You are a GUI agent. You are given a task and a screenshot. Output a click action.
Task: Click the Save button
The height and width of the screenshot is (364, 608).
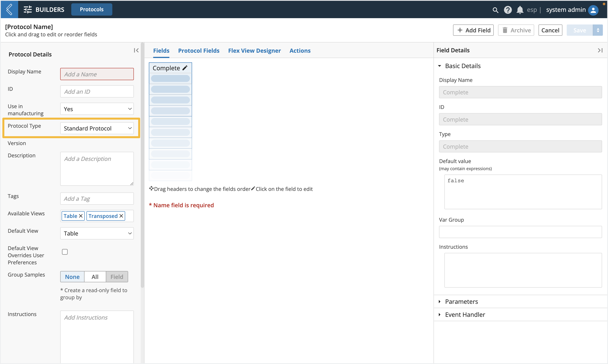click(580, 30)
